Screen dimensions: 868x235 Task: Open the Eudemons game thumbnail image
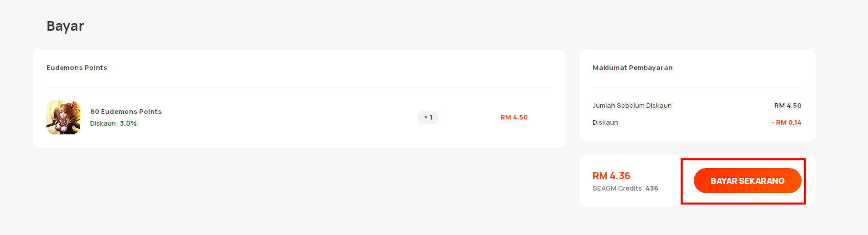coord(63,118)
